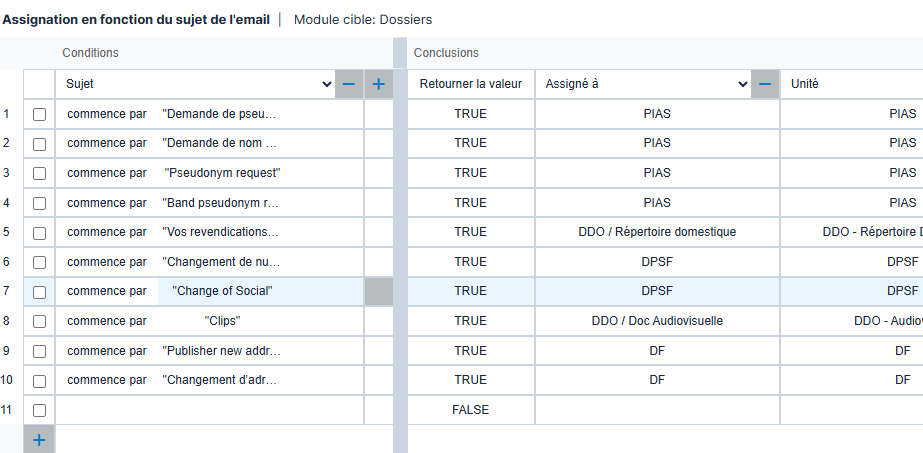Click the plus icon beside Sujet column

(378, 85)
